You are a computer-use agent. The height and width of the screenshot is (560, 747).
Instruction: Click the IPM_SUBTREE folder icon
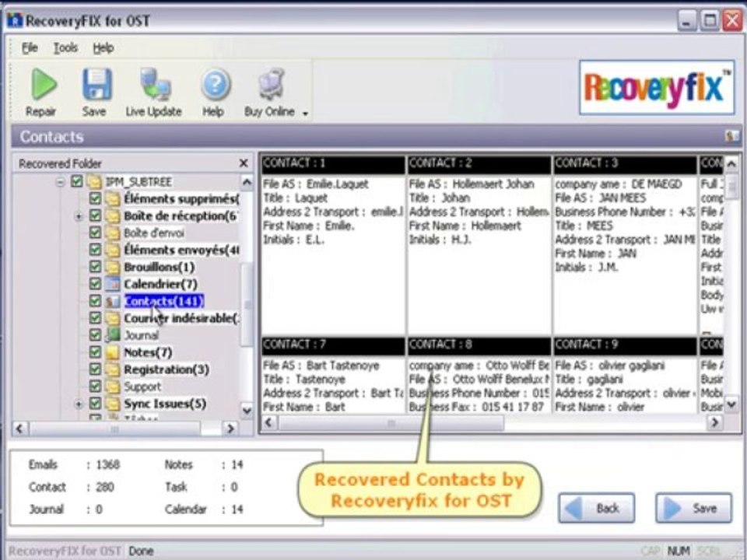(x=94, y=182)
